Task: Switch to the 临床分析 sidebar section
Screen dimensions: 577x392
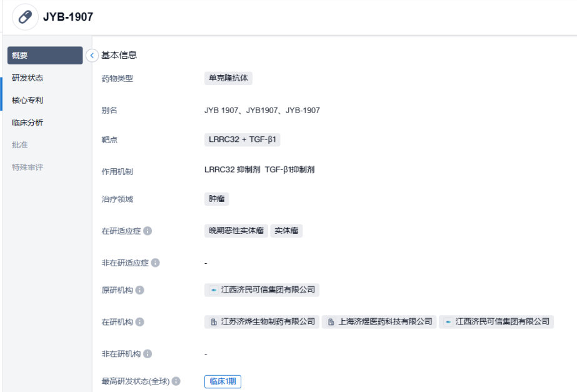Action: (x=28, y=123)
